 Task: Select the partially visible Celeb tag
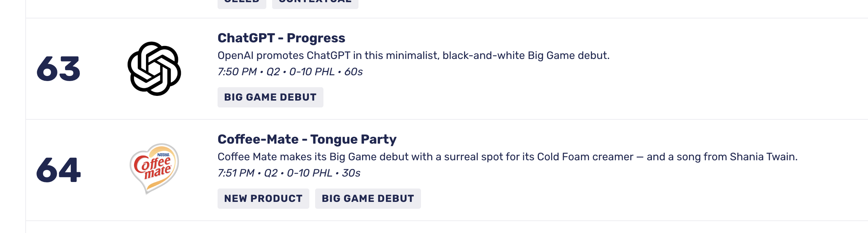[x=242, y=3]
